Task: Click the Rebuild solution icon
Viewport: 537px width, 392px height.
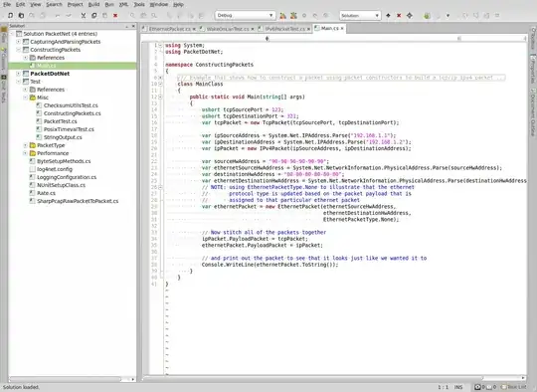Action: [x=293, y=15]
